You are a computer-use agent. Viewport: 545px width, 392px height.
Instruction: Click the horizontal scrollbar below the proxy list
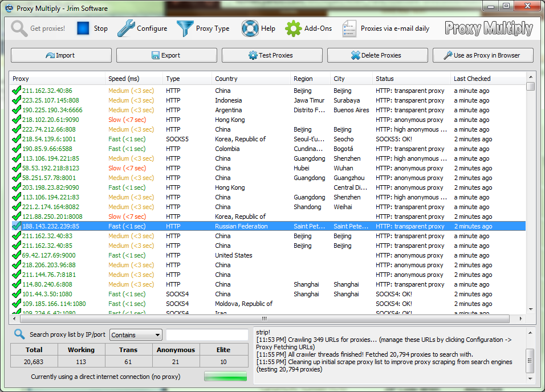[x=262, y=319]
